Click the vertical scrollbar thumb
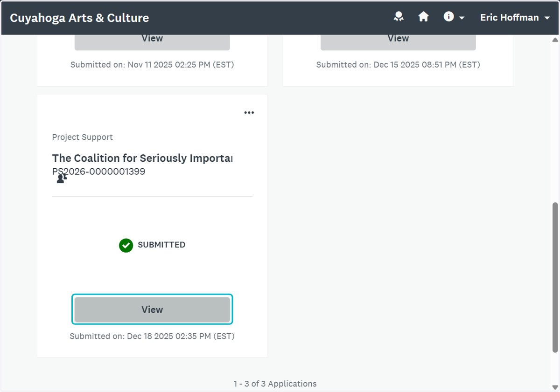 click(555, 277)
